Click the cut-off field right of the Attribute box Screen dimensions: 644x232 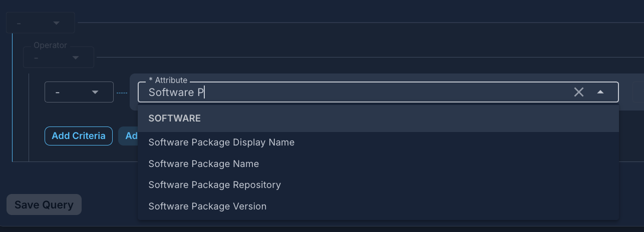(x=638, y=92)
